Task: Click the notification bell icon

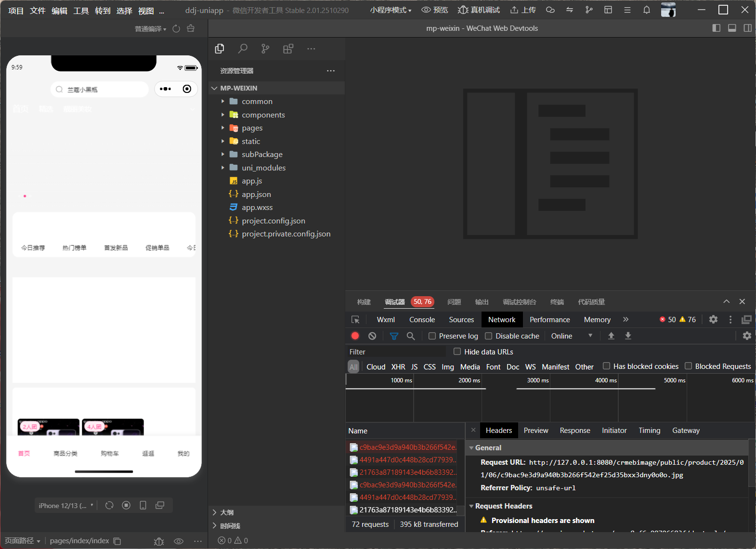Action: point(647,10)
